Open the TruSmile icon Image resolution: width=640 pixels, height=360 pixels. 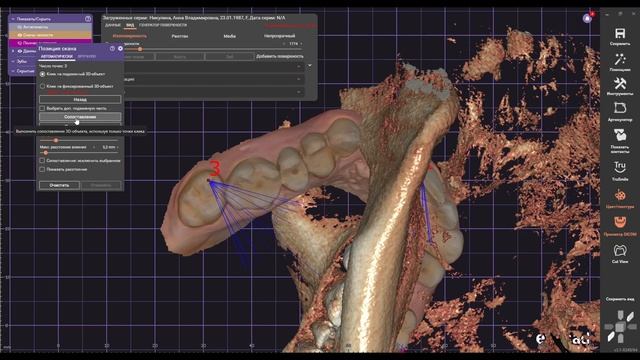tap(620, 167)
